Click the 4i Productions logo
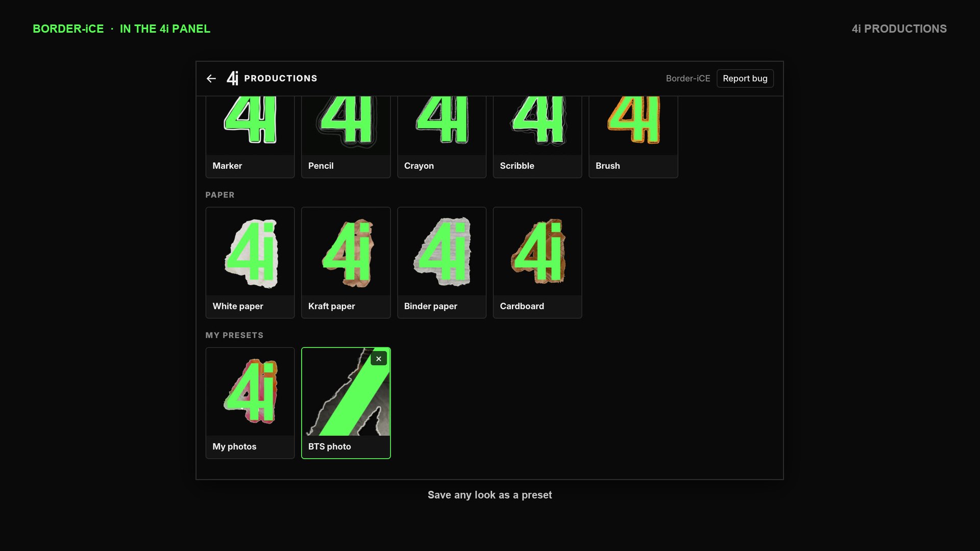The width and height of the screenshot is (980, 551). tap(272, 78)
